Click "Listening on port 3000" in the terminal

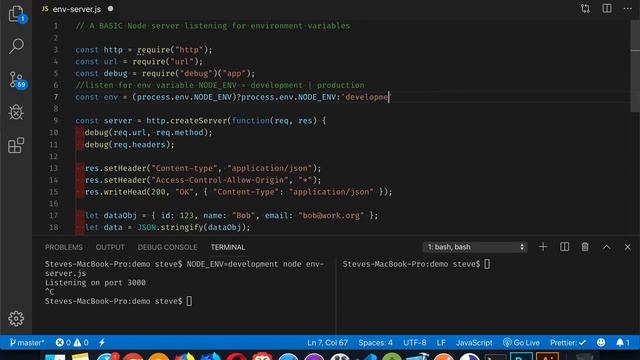(x=95, y=282)
